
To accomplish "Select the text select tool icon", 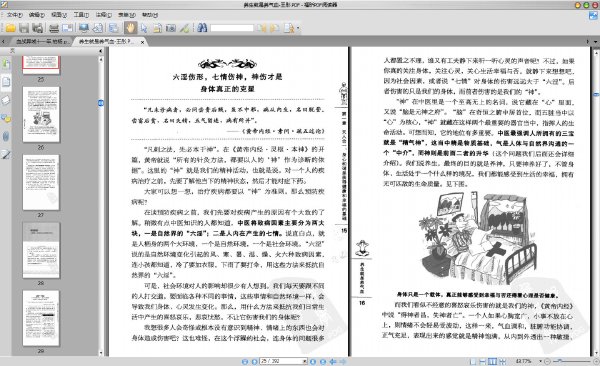I will tap(157, 28).
